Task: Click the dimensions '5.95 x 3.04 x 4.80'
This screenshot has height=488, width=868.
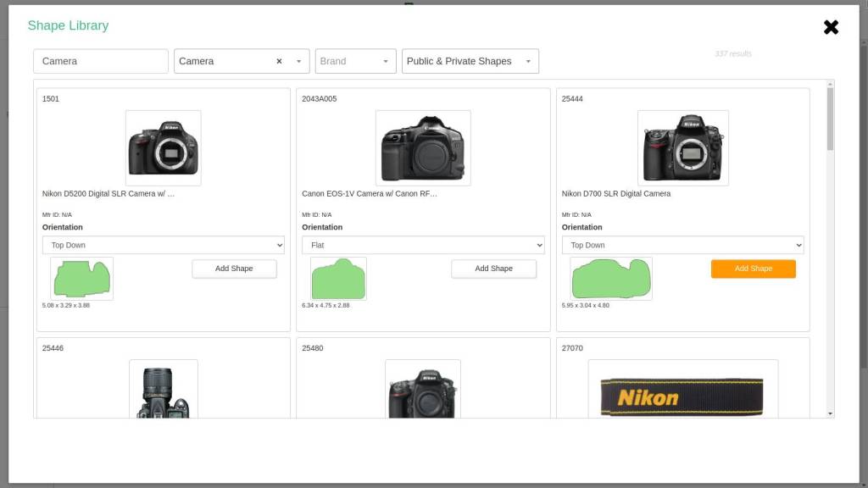Action: (585, 305)
